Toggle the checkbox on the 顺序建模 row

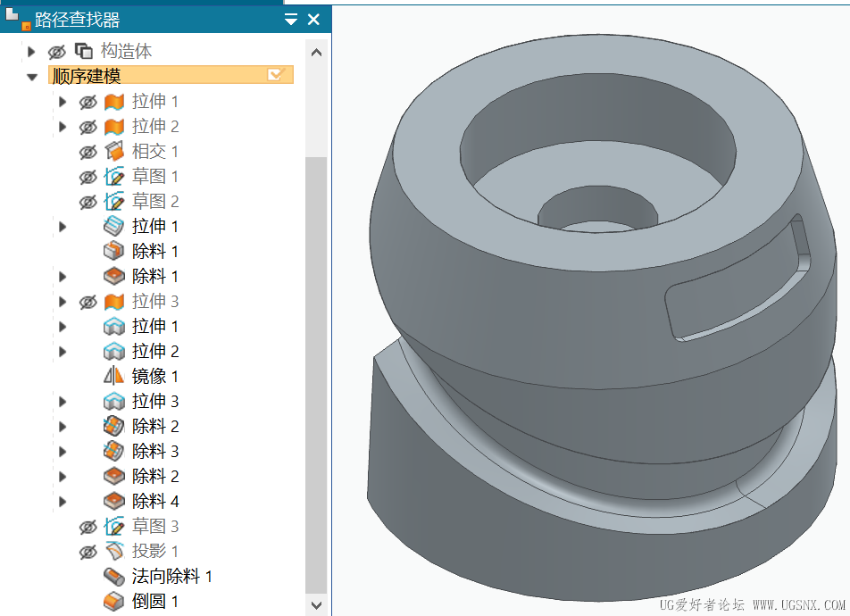click(276, 75)
